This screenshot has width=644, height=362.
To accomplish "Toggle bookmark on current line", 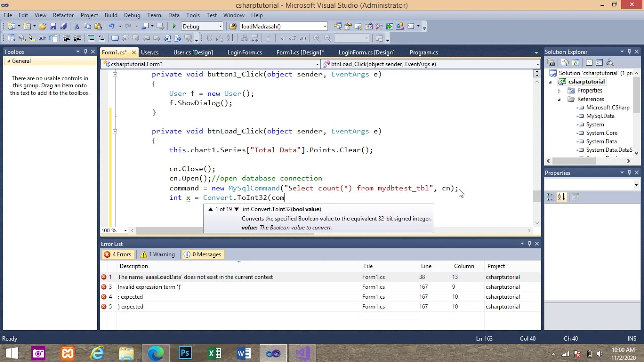I will (115, 38).
